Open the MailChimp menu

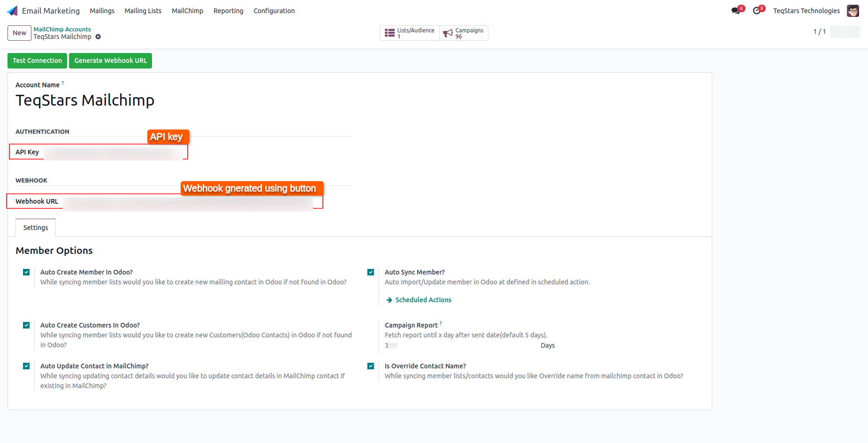188,11
